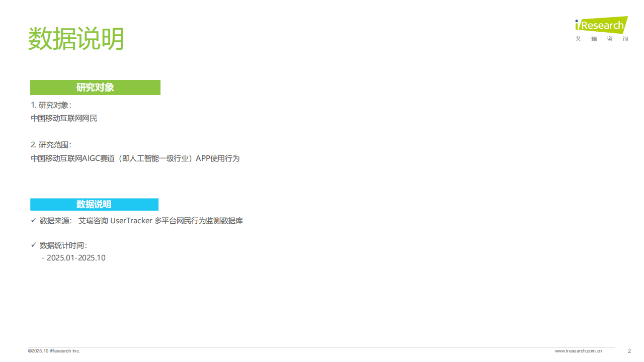Image resolution: width=644 pixels, height=362 pixels.
Task: Click the 数据统计时间 label
Action: 63,245
